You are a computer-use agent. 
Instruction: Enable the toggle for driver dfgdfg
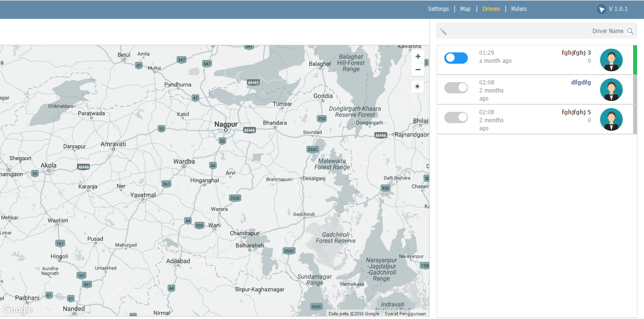pyautogui.click(x=456, y=87)
